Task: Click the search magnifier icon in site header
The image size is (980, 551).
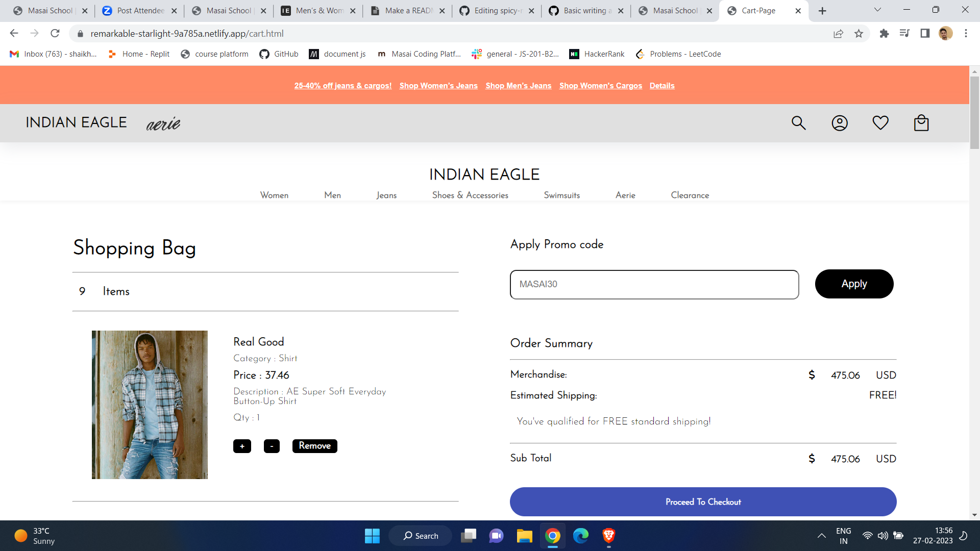Action: [x=798, y=123]
